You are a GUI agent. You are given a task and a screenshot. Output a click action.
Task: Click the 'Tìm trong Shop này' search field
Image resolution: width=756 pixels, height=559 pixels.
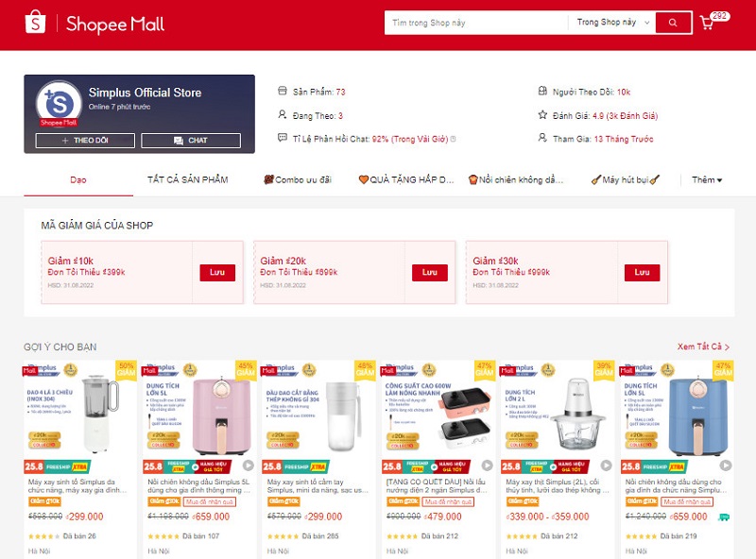coord(476,23)
